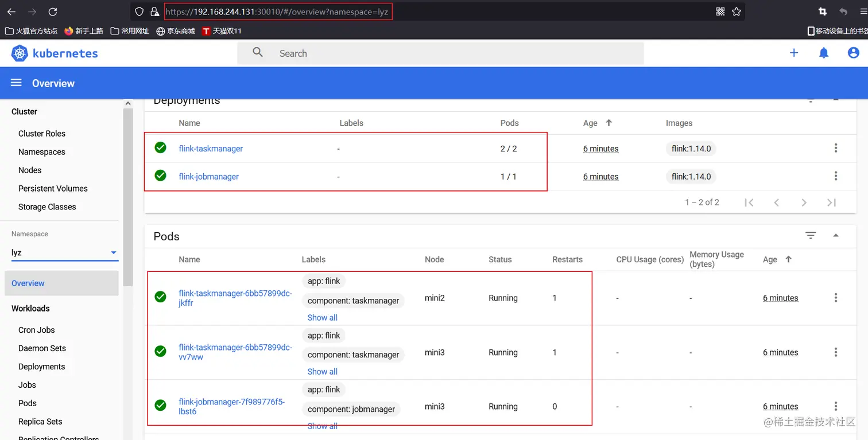The image size is (868, 440).
Task: Click status icon of flink-jobmanager deployment
Action: (161, 176)
